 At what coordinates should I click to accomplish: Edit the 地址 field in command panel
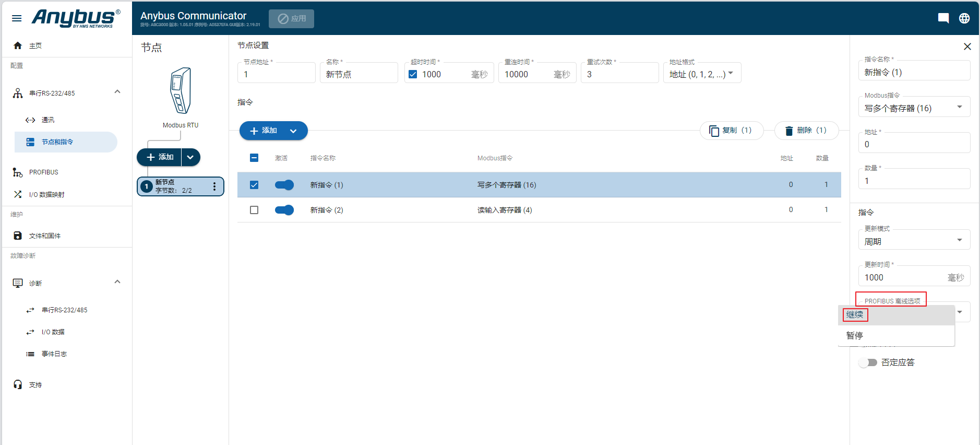click(x=914, y=143)
